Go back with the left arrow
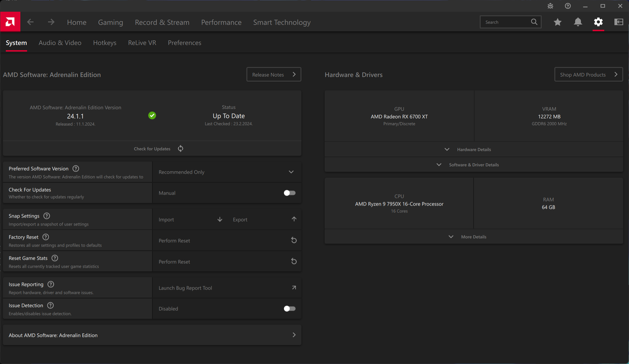629x364 pixels. (30, 22)
